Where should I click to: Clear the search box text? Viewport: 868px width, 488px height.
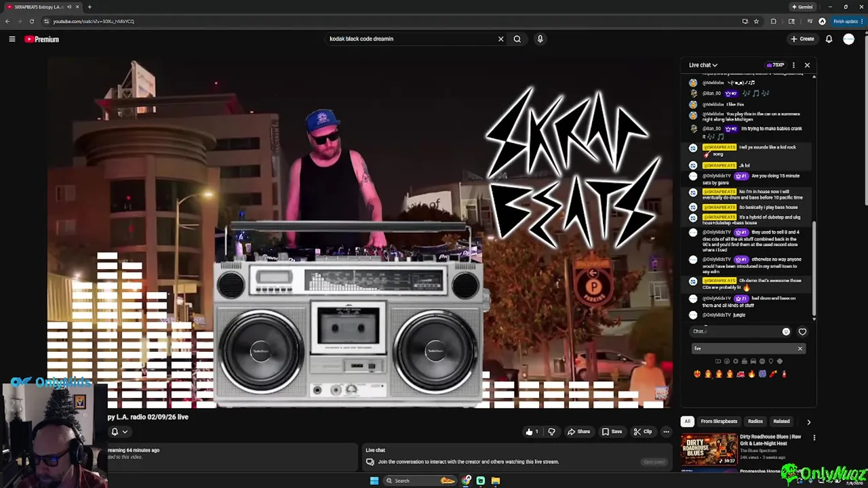point(500,39)
